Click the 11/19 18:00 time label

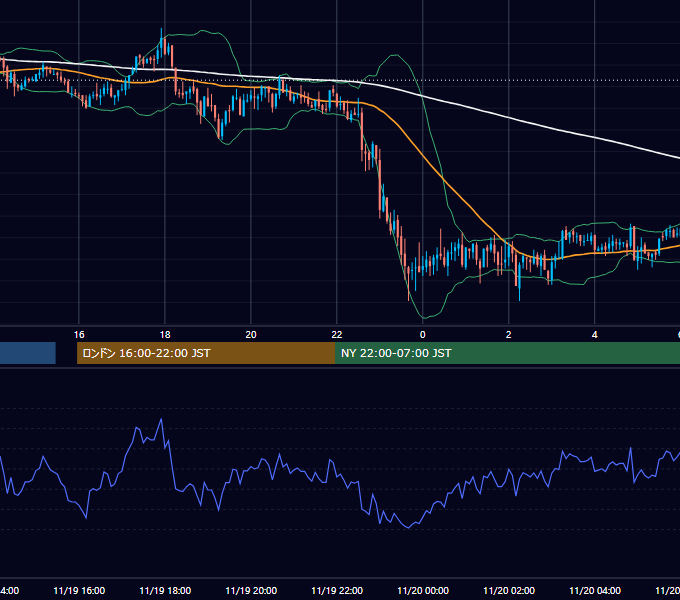coord(165,590)
